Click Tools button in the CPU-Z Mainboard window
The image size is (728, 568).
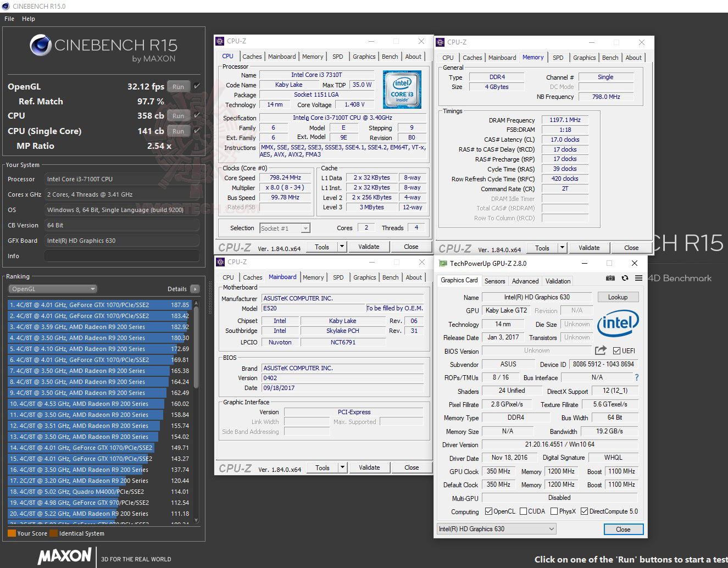coord(323,467)
